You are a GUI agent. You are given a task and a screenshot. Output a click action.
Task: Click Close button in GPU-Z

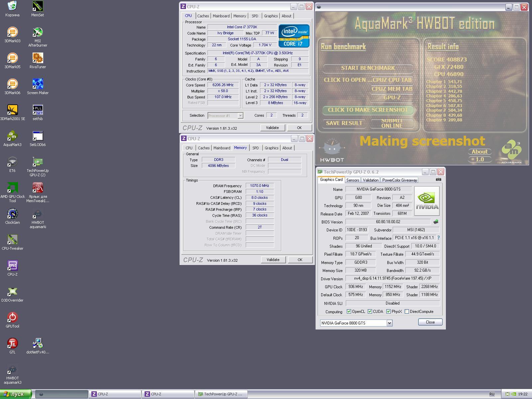pyautogui.click(x=430, y=322)
